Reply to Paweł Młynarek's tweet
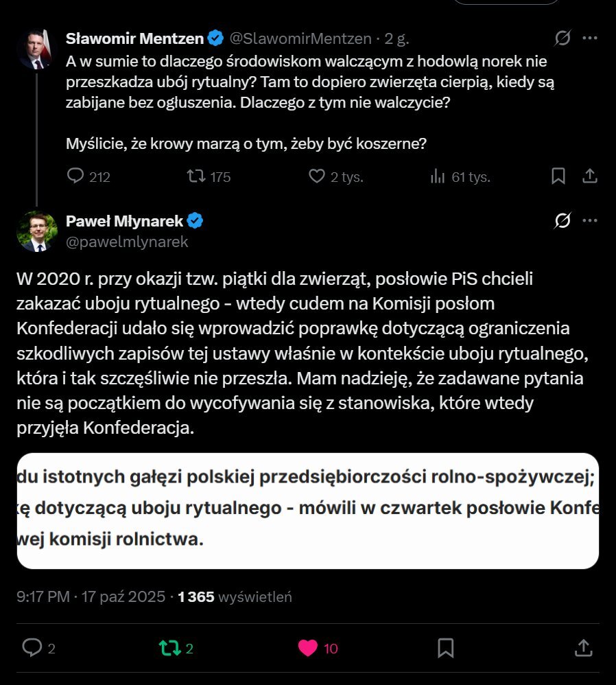 [x=32, y=647]
